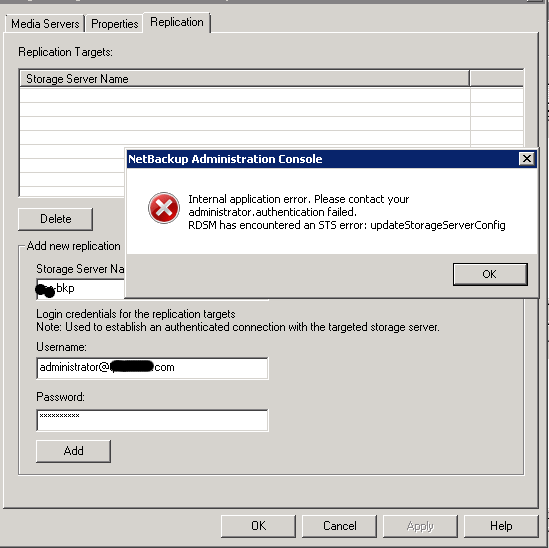
Task: Click the greyed-out Apply button
Action: 420,526
